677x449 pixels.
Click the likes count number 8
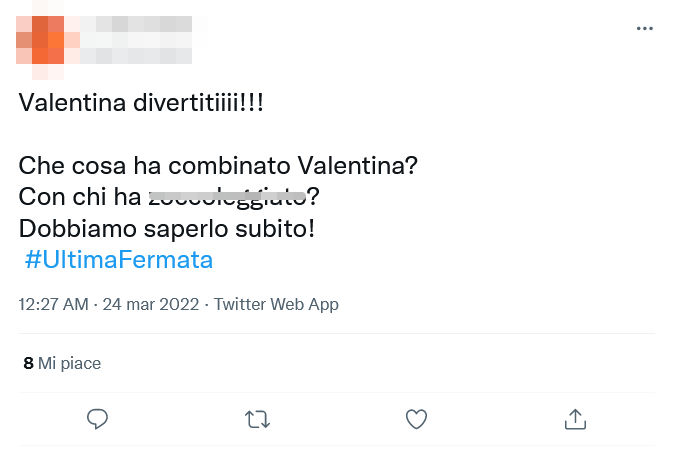[x=28, y=363]
